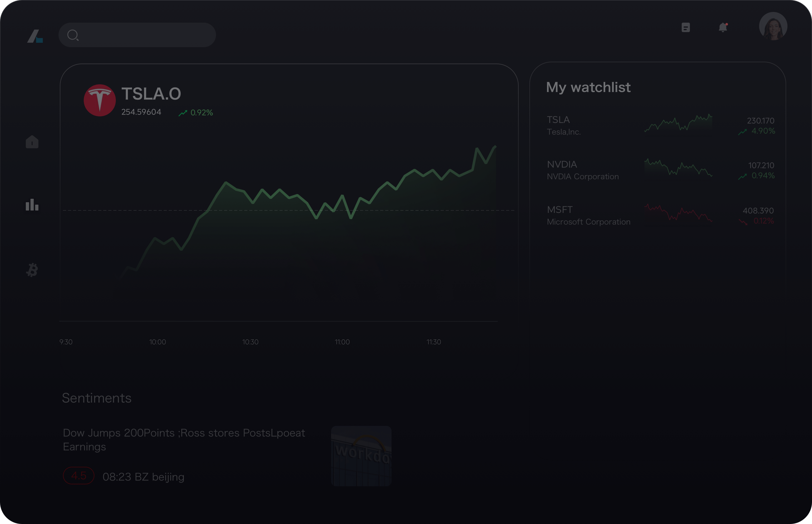Select the Home icon in the sidebar
This screenshot has width=812, height=524.
pyautogui.click(x=32, y=142)
